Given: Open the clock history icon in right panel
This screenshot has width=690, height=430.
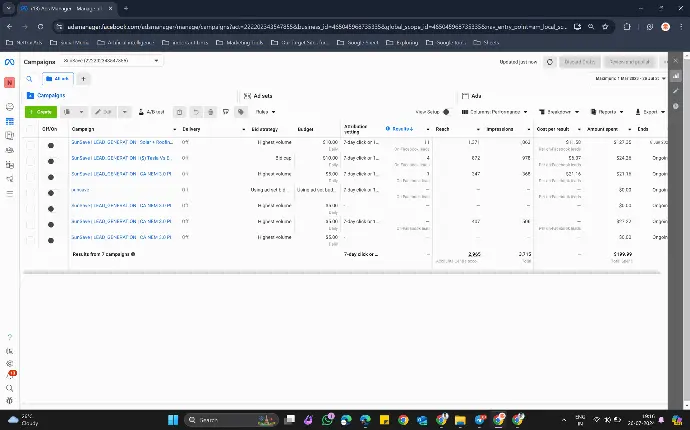Looking at the screenshot, I should click(675, 106).
